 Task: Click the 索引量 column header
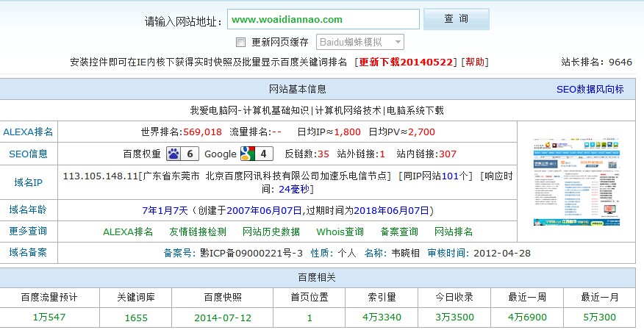click(382, 297)
